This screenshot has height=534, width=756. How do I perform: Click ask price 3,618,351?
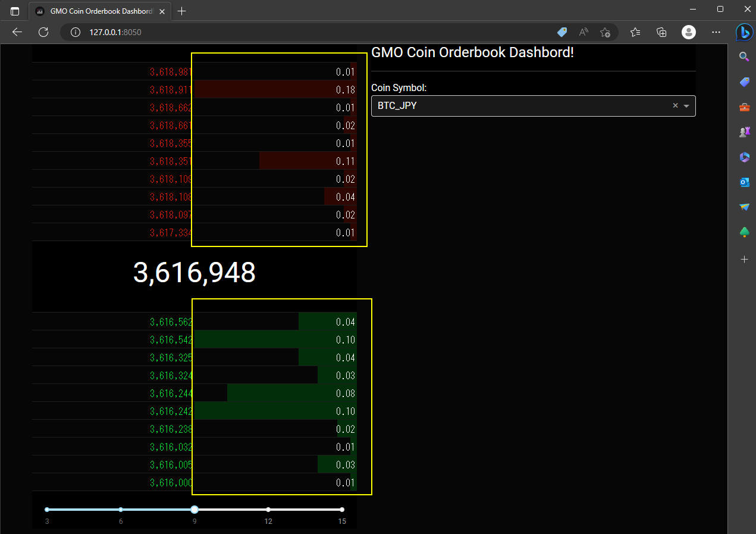point(171,161)
